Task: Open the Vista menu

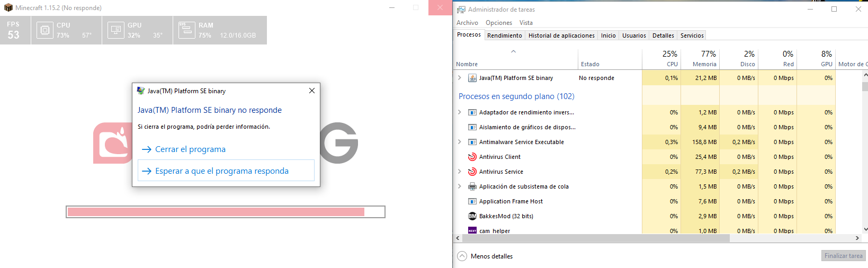Action: tap(526, 23)
